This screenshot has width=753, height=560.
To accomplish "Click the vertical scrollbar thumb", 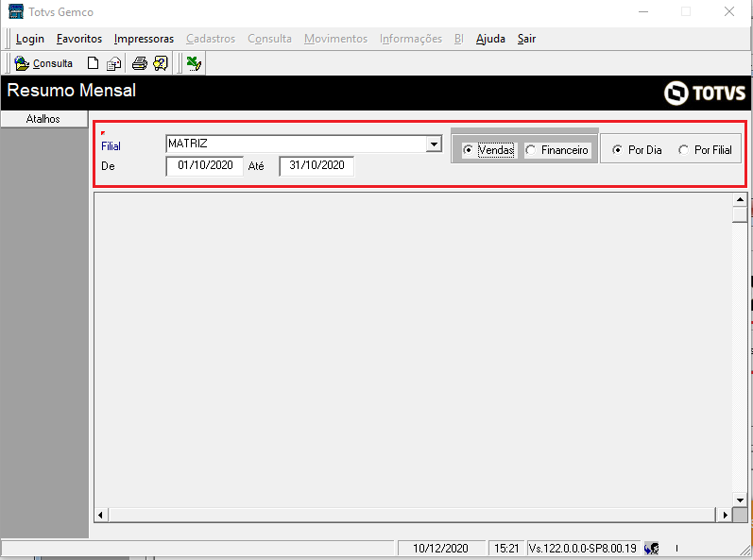I will (x=740, y=214).
